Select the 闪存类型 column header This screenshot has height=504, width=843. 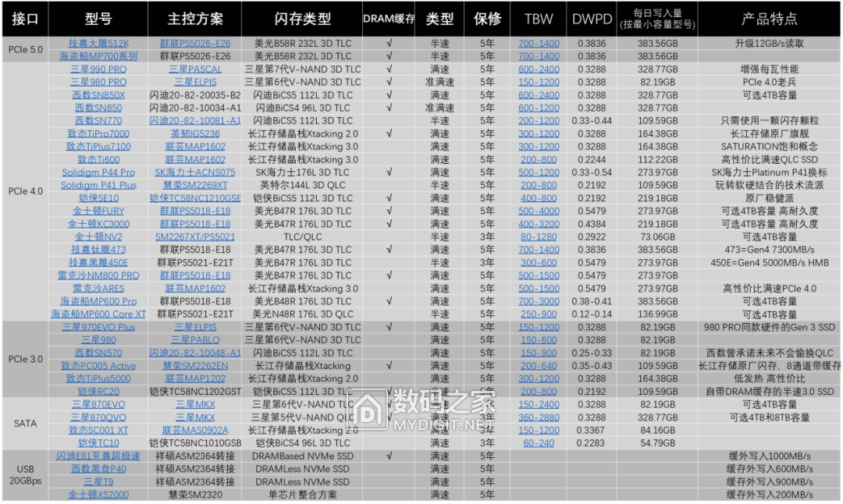(x=303, y=19)
